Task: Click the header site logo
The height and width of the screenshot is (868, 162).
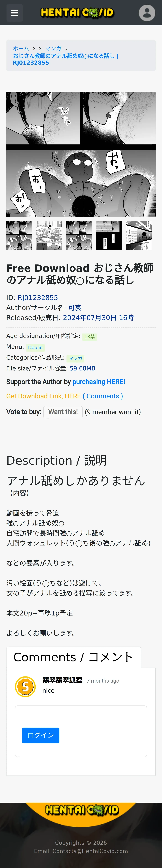Action: [x=77, y=13]
